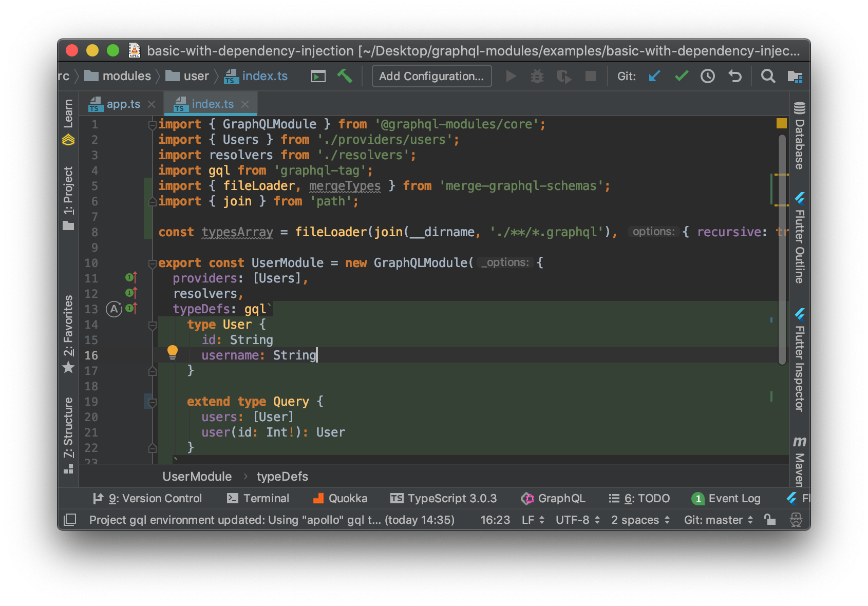Click the yellow inspection status indicator
This screenshot has height=606, width=868.
coord(782,123)
